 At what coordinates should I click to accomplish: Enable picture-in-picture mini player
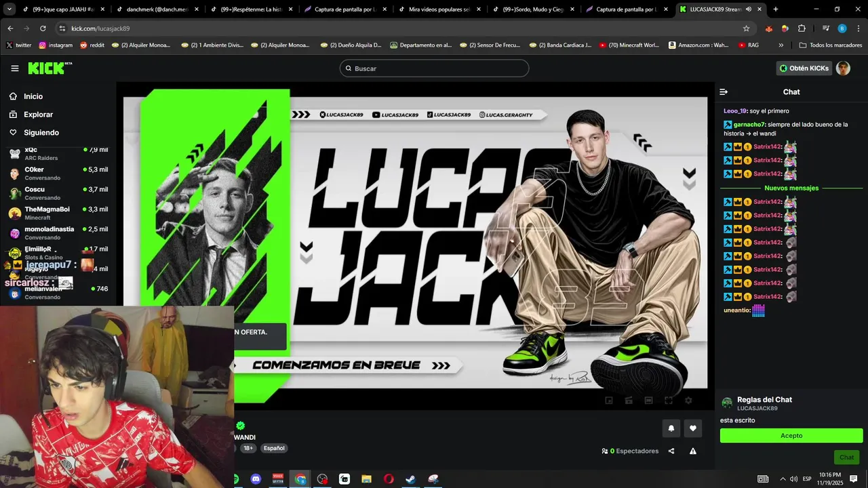pyautogui.click(x=609, y=401)
